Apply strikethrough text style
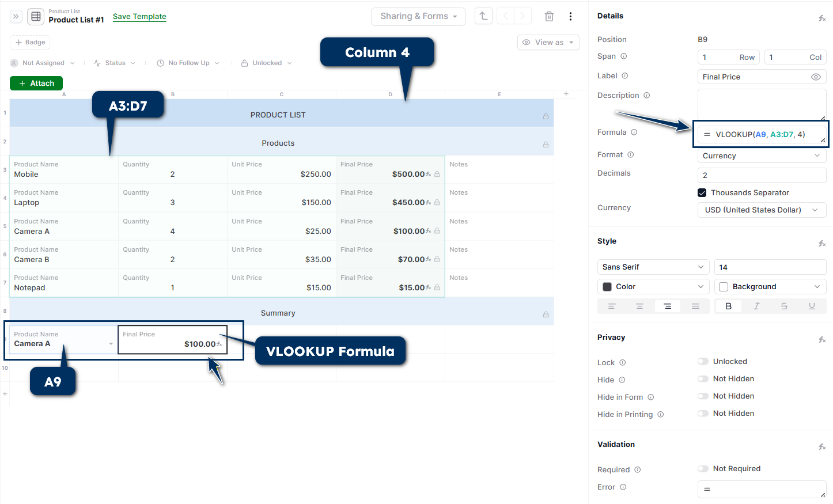This screenshot has width=833, height=504. [x=784, y=306]
